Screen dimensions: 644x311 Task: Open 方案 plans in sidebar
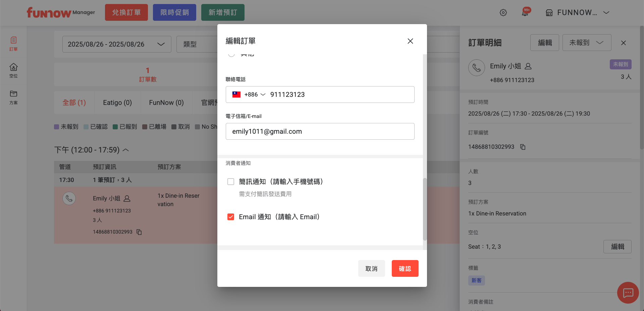[13, 97]
